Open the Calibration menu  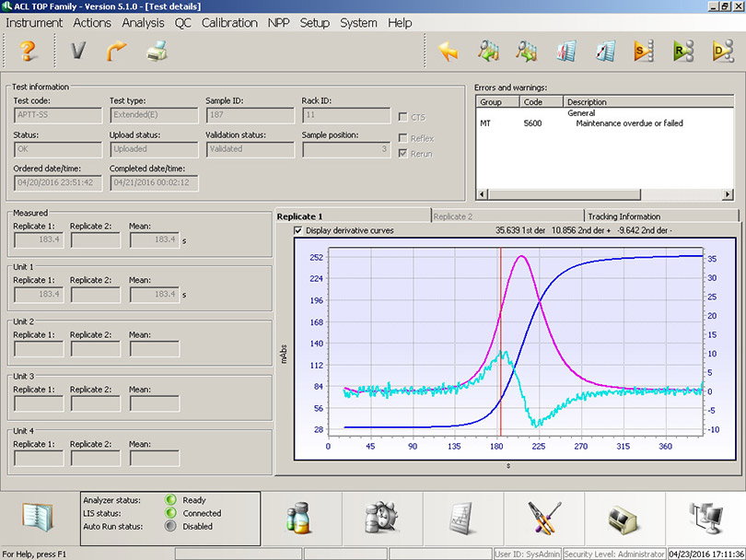[x=229, y=23]
